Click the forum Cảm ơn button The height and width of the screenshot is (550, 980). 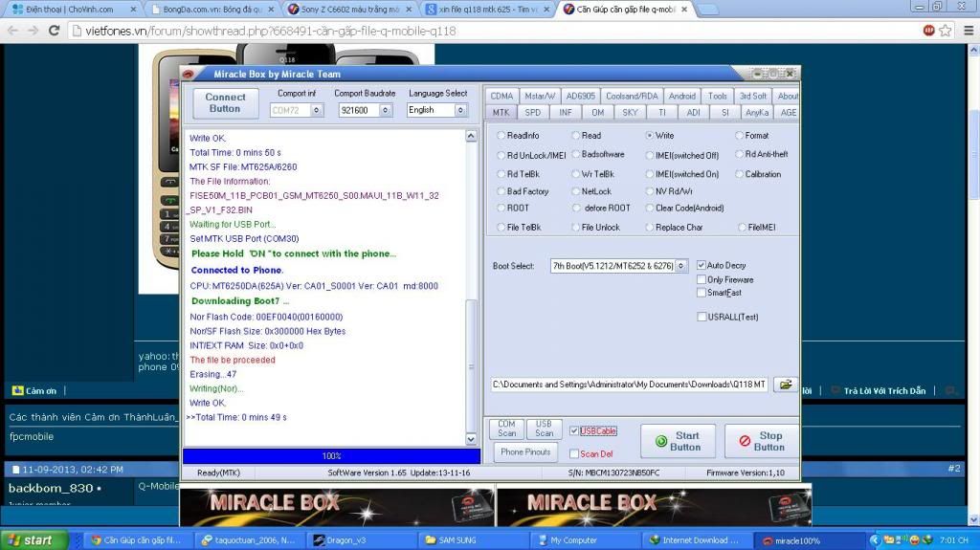(35, 390)
